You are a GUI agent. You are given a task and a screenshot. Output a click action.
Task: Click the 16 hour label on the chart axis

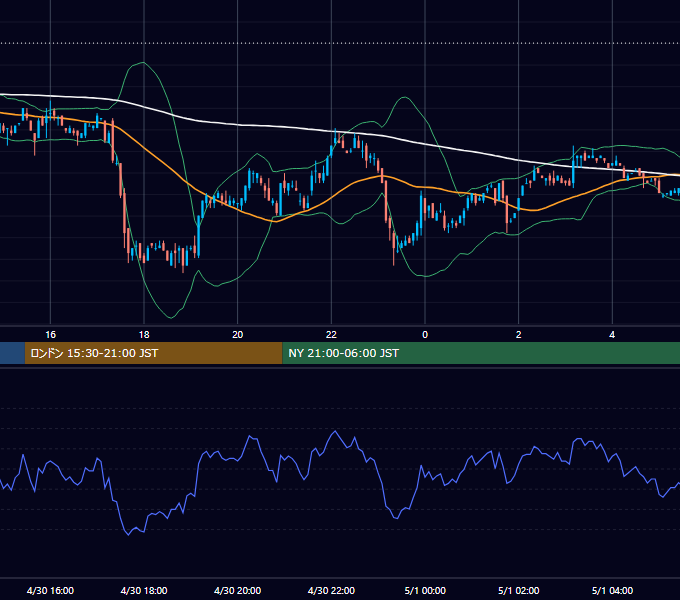coord(50,335)
